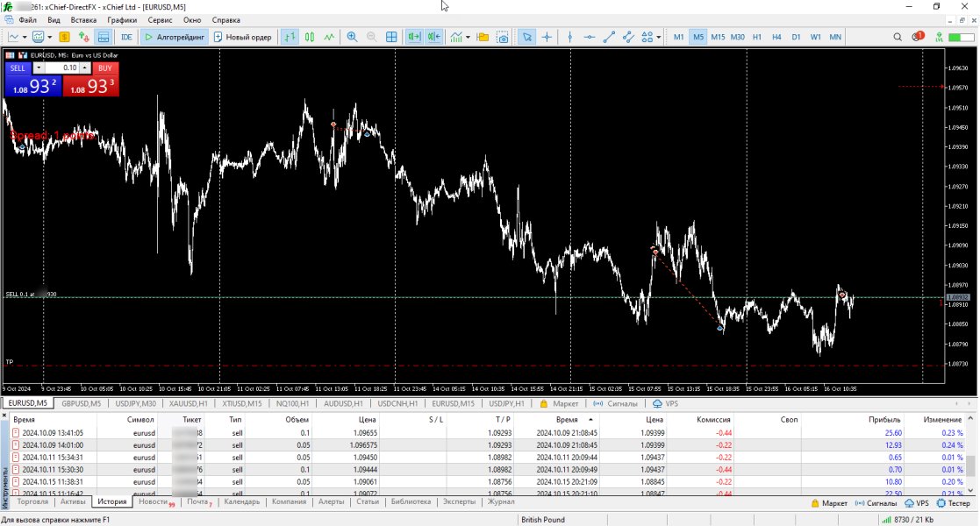Open the Сервис menu

[160, 19]
